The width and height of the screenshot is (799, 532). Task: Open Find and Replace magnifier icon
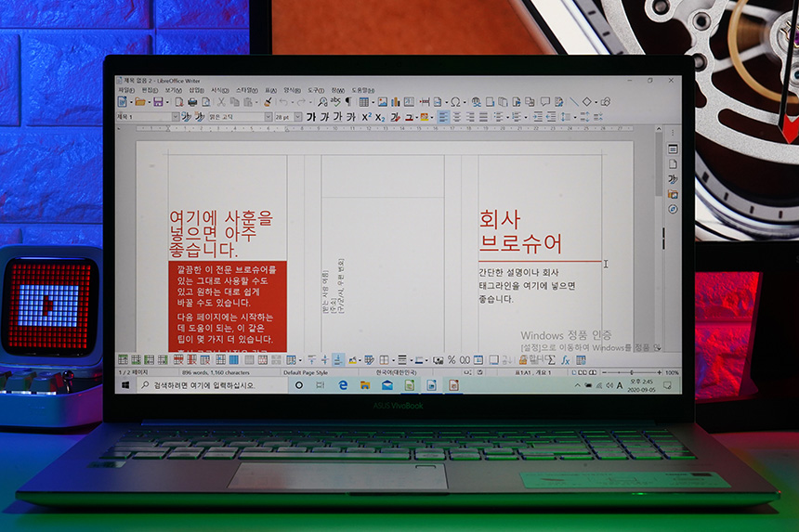[x=322, y=102]
